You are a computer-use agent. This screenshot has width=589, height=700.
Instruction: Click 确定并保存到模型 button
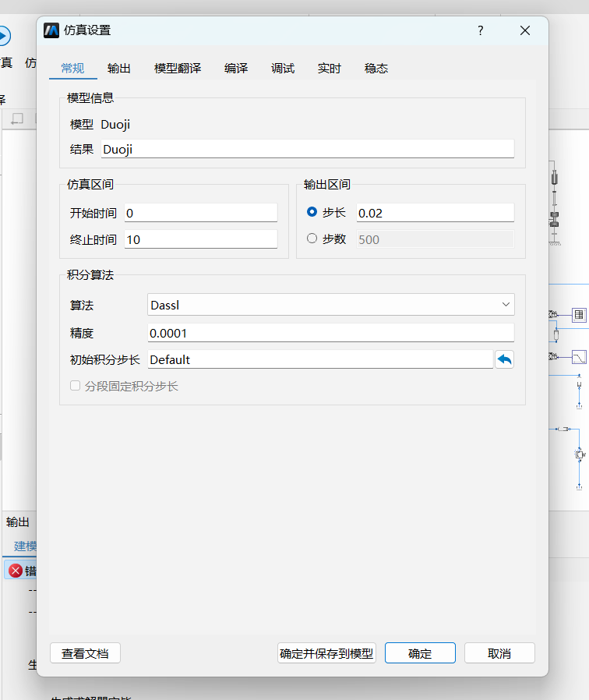coord(326,653)
